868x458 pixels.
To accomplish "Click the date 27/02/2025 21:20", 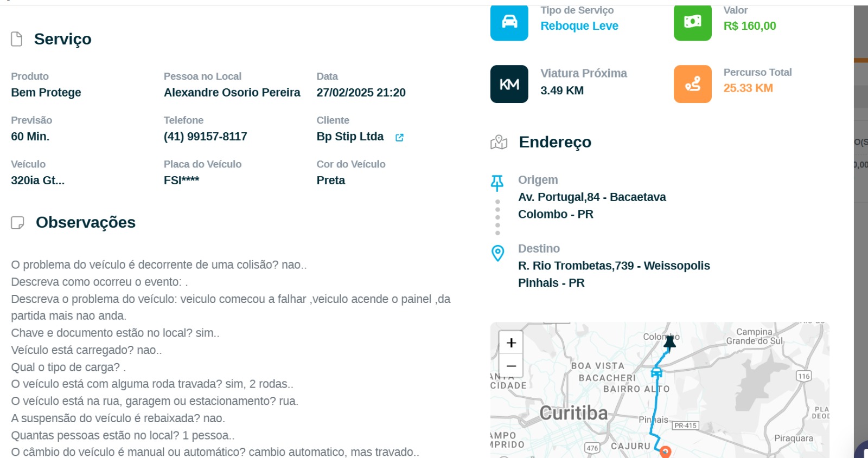I will tap(361, 93).
